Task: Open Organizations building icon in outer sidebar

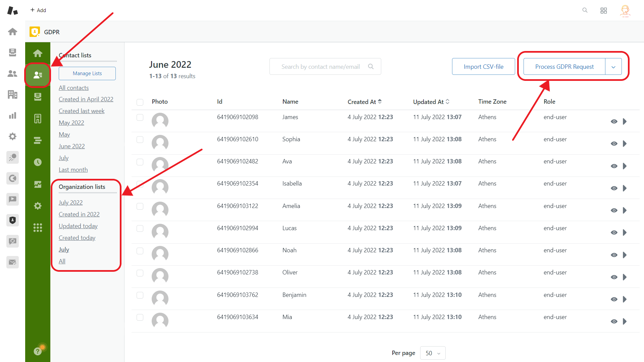Action: pos(12,95)
